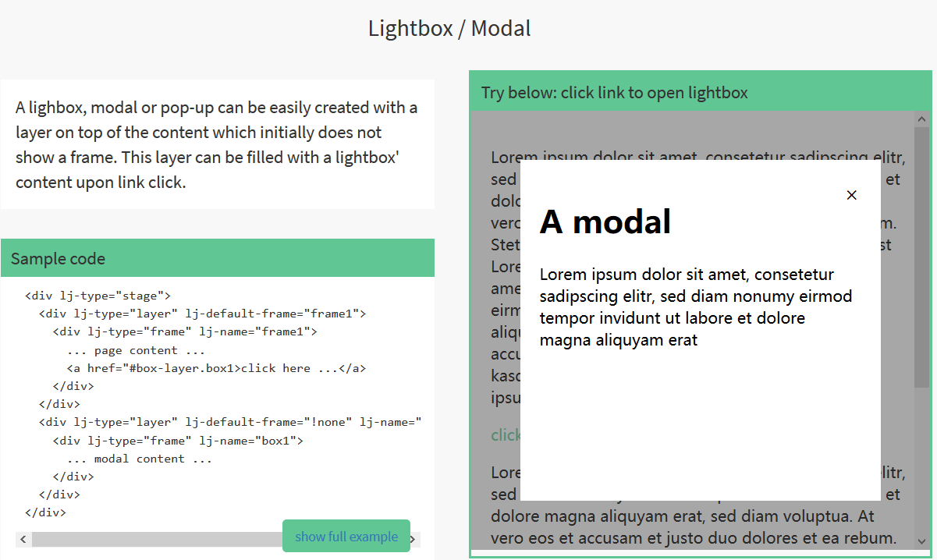Click the green "click" link behind the modal
Screen dimensions: 937x560
[x=506, y=434]
